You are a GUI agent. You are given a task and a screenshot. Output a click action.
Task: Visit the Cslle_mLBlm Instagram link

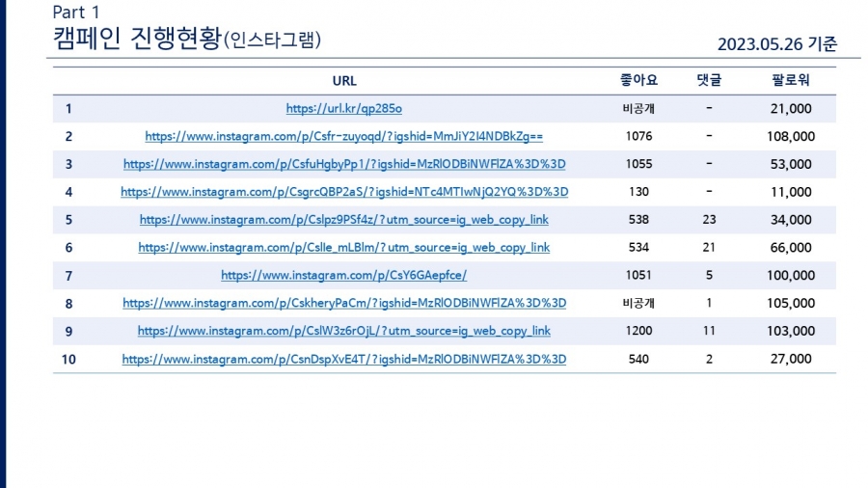tap(343, 248)
